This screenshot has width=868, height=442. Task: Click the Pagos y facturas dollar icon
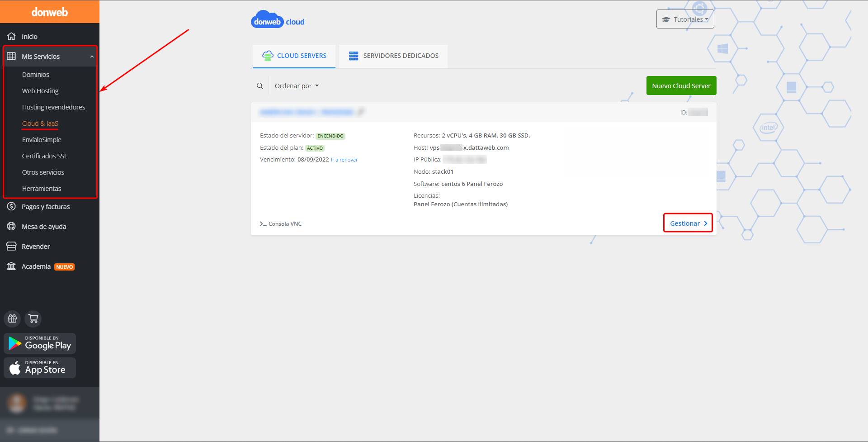tap(11, 206)
